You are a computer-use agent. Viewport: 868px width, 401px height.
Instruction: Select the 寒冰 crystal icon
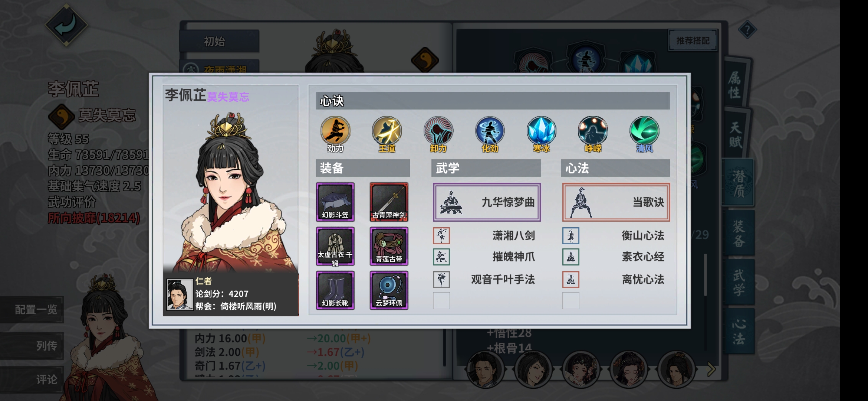pos(541,131)
